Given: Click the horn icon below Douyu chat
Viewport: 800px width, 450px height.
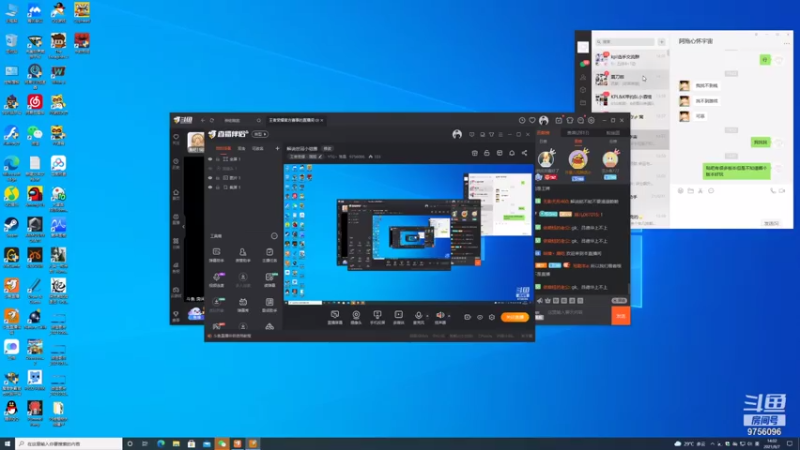Looking at the screenshot, I should [x=540, y=301].
